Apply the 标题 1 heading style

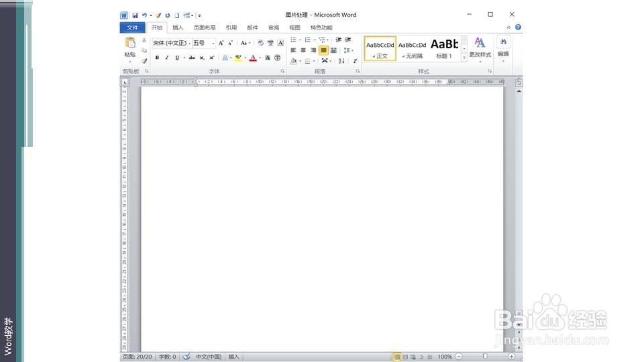pos(444,48)
